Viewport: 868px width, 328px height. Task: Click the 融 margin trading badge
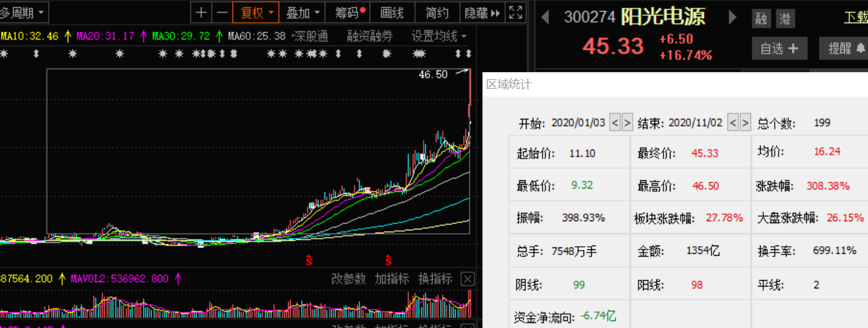click(761, 19)
